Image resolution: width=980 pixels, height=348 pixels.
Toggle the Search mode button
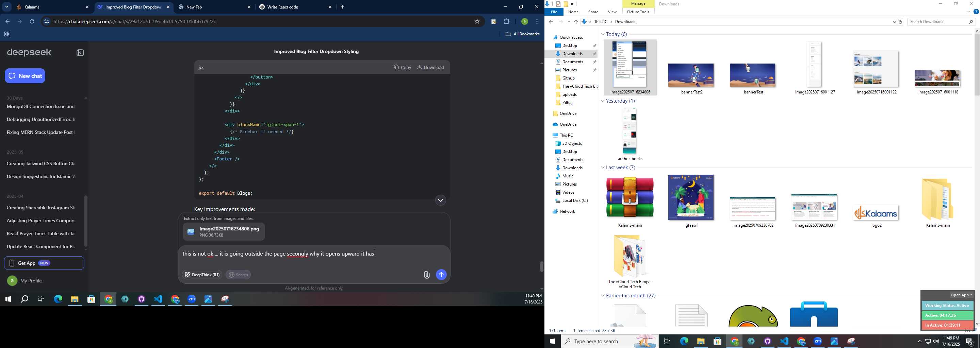pos(238,275)
